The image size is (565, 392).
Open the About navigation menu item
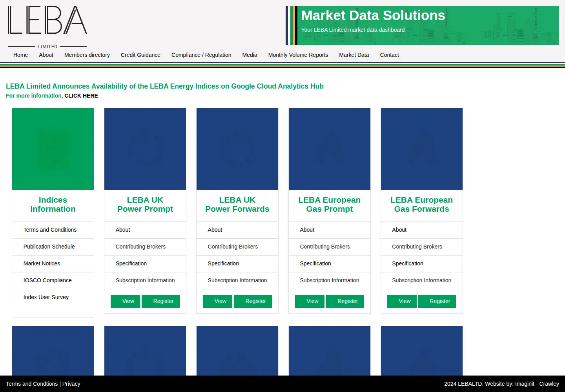click(x=46, y=55)
